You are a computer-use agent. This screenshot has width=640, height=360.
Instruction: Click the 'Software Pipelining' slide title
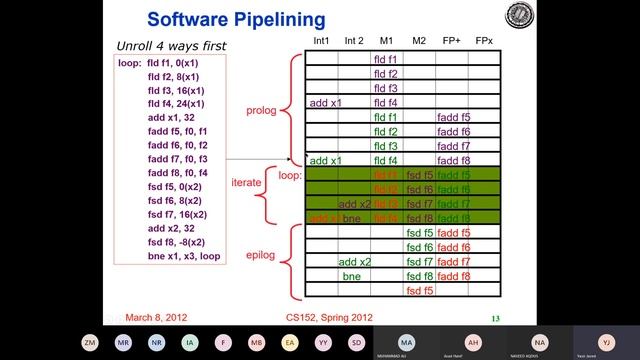coord(236,20)
